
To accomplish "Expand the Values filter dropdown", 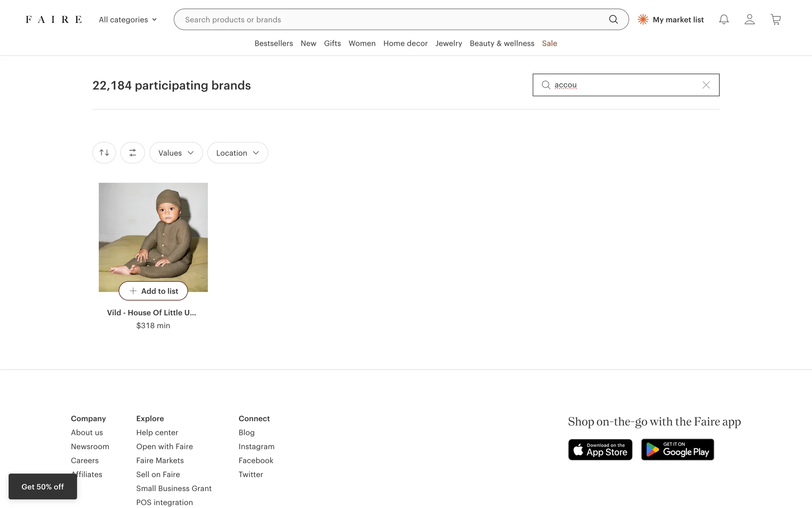I will pyautogui.click(x=176, y=153).
